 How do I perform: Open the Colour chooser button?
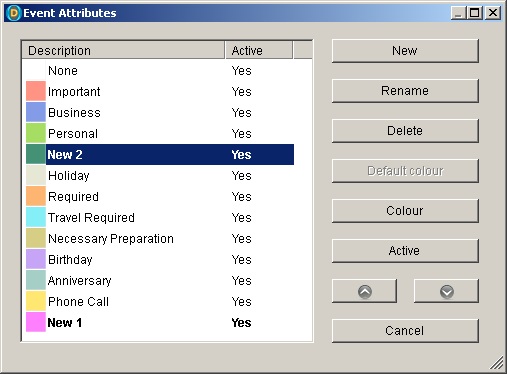(x=405, y=211)
